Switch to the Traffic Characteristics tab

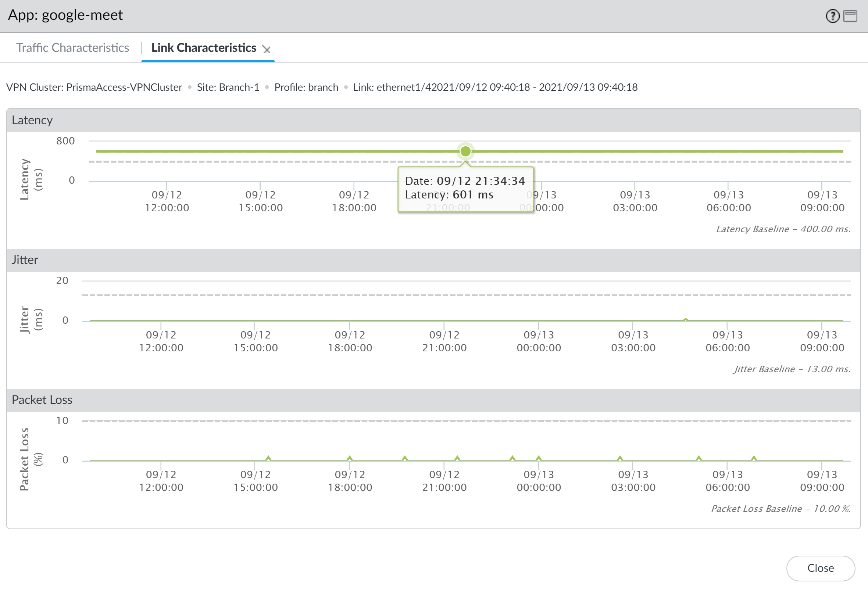pyautogui.click(x=72, y=48)
